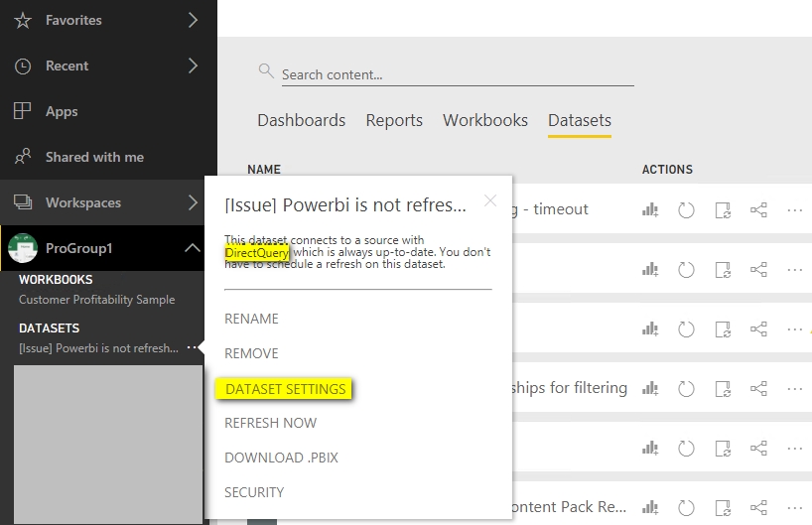The height and width of the screenshot is (525, 812).
Task: Open Shared with me in sidebar
Action: (x=94, y=157)
